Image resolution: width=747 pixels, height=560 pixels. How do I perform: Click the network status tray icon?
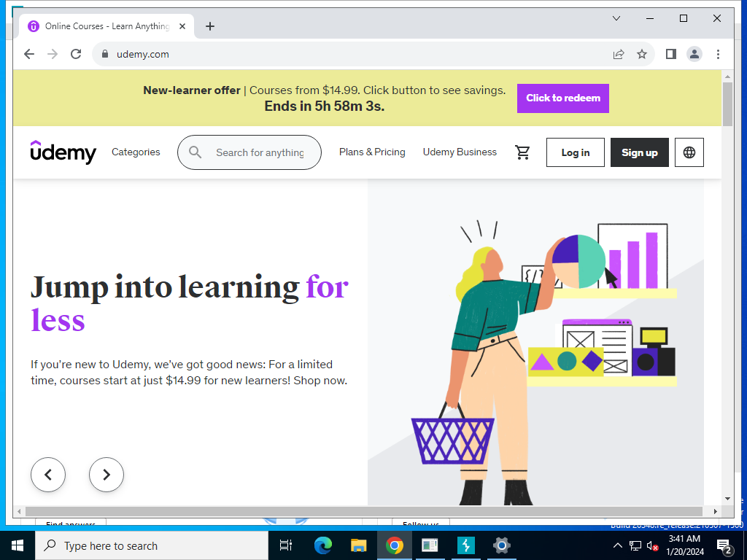[635, 545]
